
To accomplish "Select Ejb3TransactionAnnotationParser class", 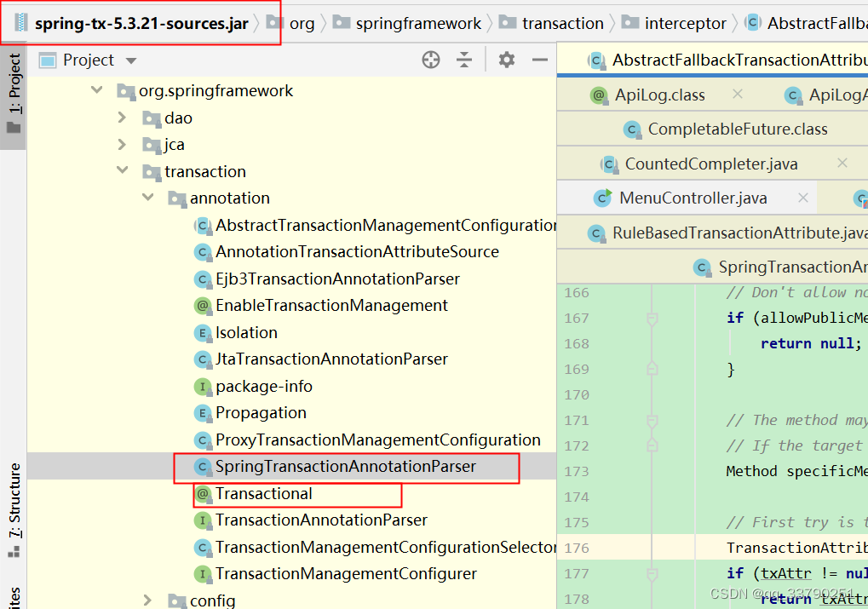I will tap(326, 279).
